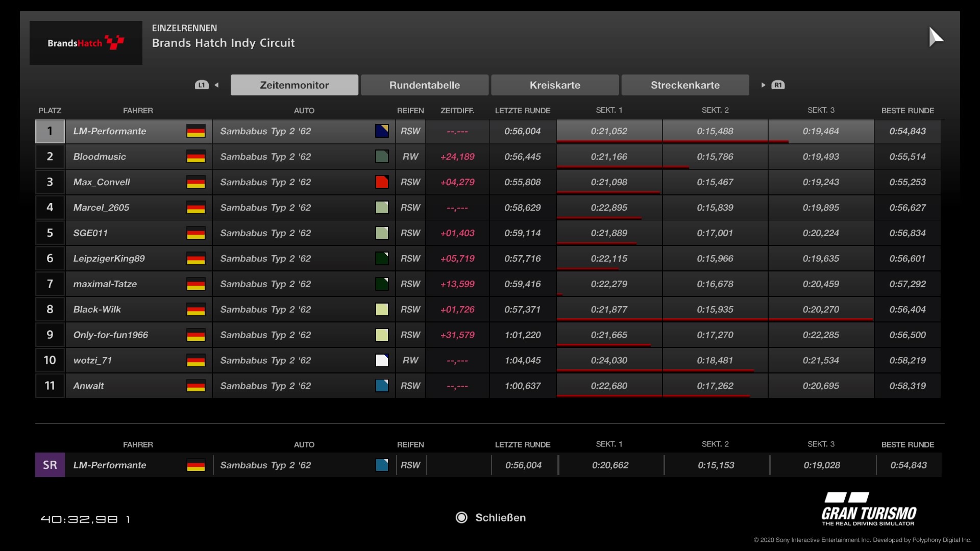Click the German flag next to Bloodmusic
The height and width of the screenshot is (551, 980).
tap(195, 157)
